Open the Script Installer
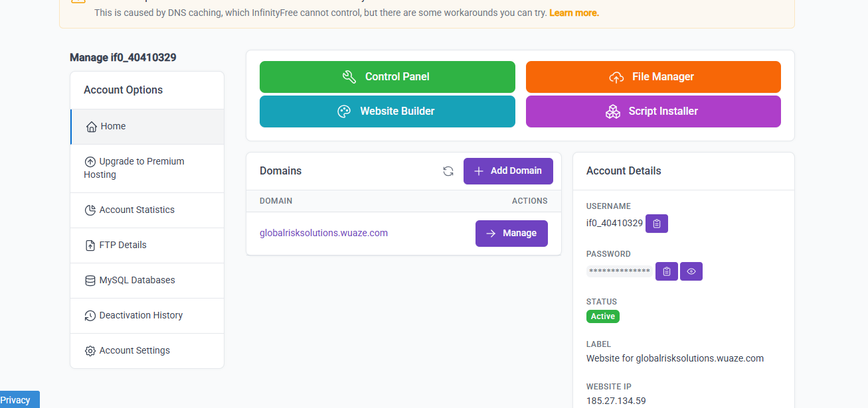The height and width of the screenshot is (408, 868). click(653, 111)
